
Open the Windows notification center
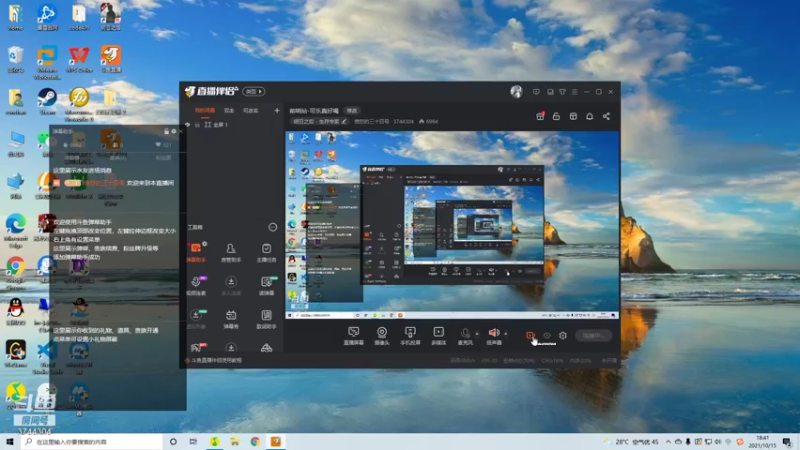point(787,441)
